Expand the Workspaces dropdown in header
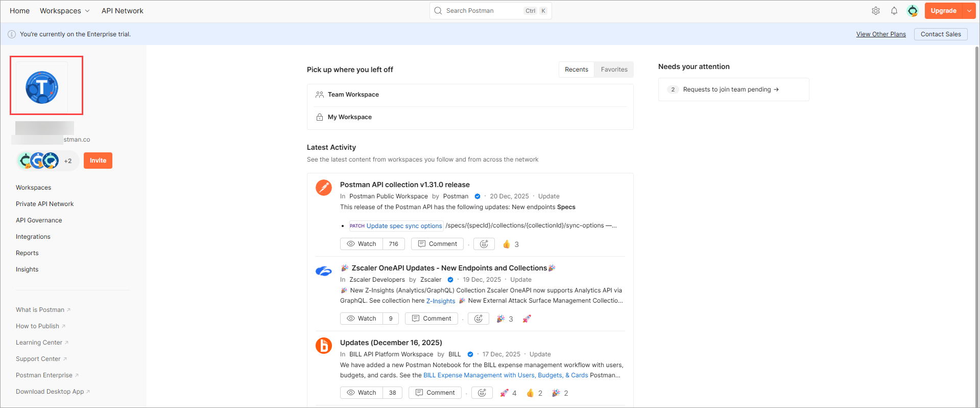The width and height of the screenshot is (980, 408). pyautogui.click(x=65, y=11)
